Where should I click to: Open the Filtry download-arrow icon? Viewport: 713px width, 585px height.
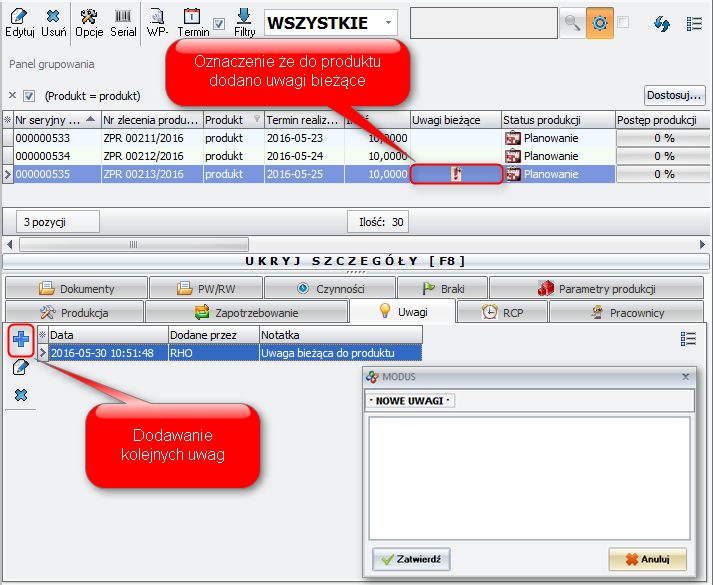point(244,16)
